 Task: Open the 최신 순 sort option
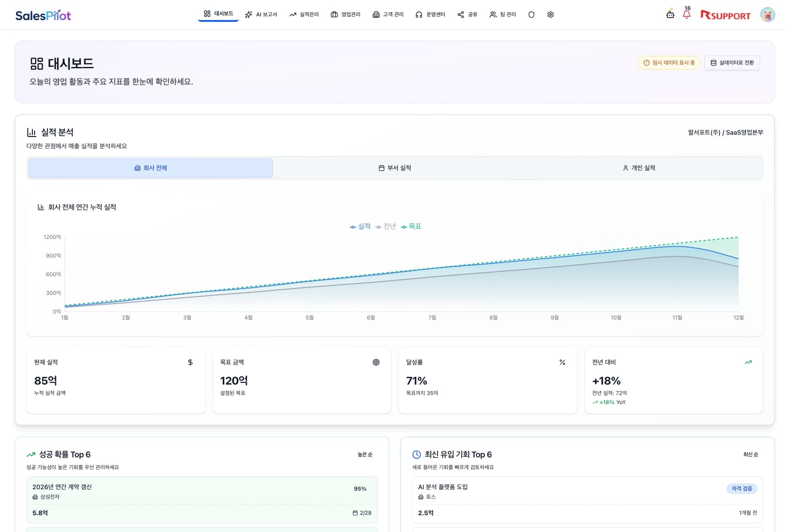click(750, 455)
